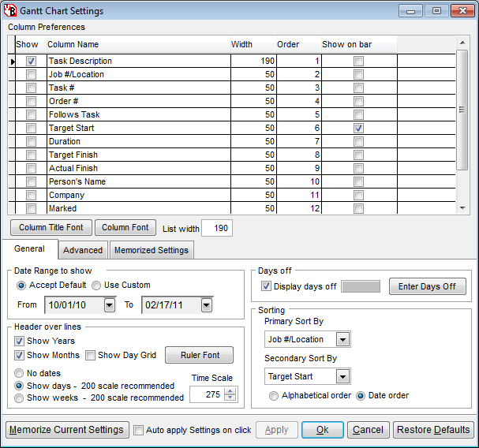Expand the Primary Sort By dropdown
The height and width of the screenshot is (448, 479).
(x=342, y=339)
